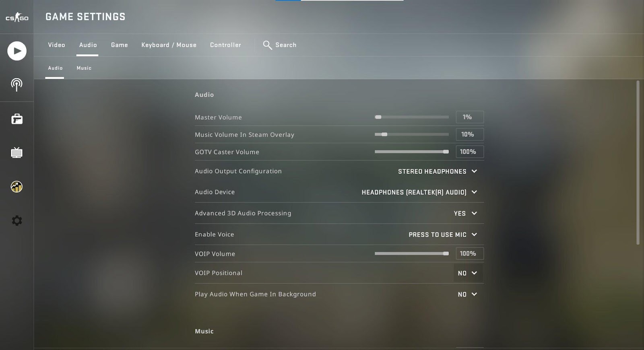Open the Enable Voice dropdown
Viewport: 644px width, 350px height.
coord(443,235)
